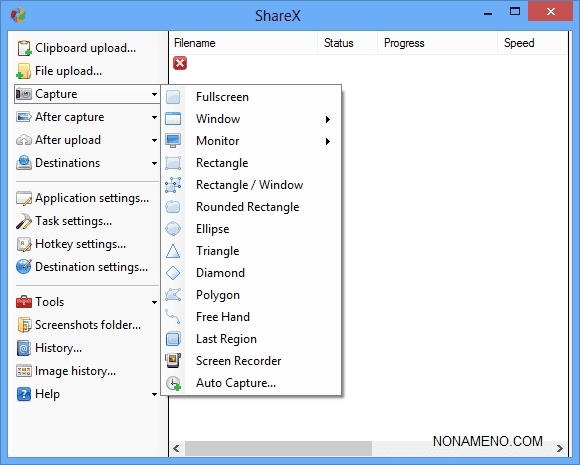This screenshot has width=580, height=465.
Task: Select Free Hand capture entry
Action: click(x=251, y=317)
